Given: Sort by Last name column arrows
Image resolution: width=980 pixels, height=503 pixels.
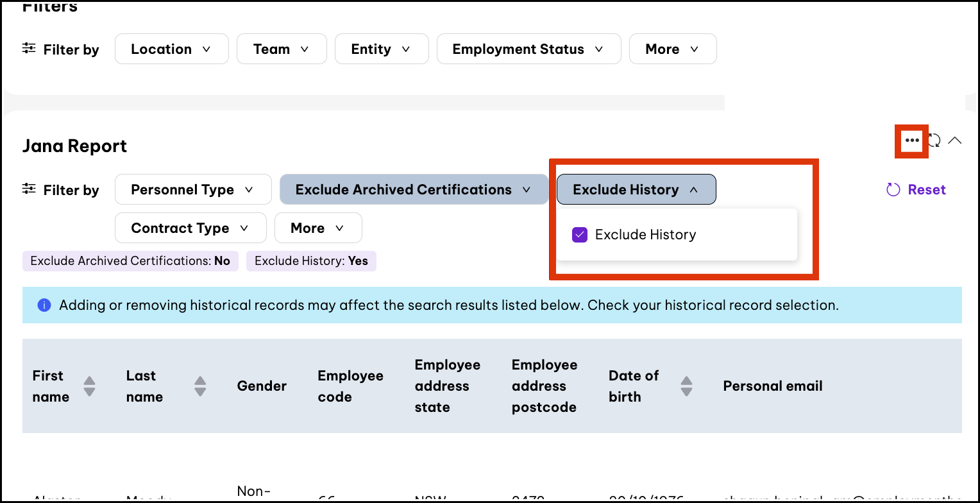Looking at the screenshot, I should [x=200, y=386].
